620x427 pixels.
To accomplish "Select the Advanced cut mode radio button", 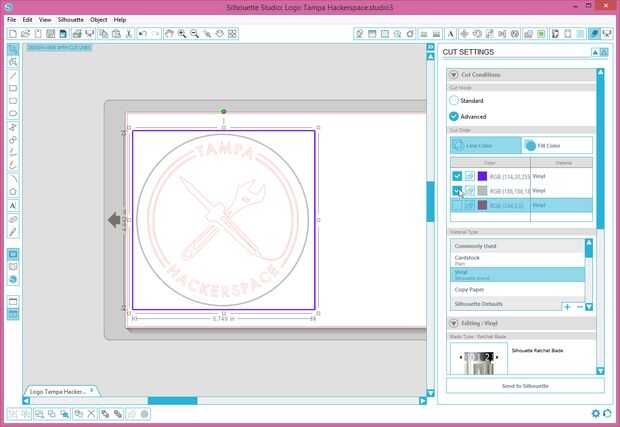I will [x=454, y=116].
